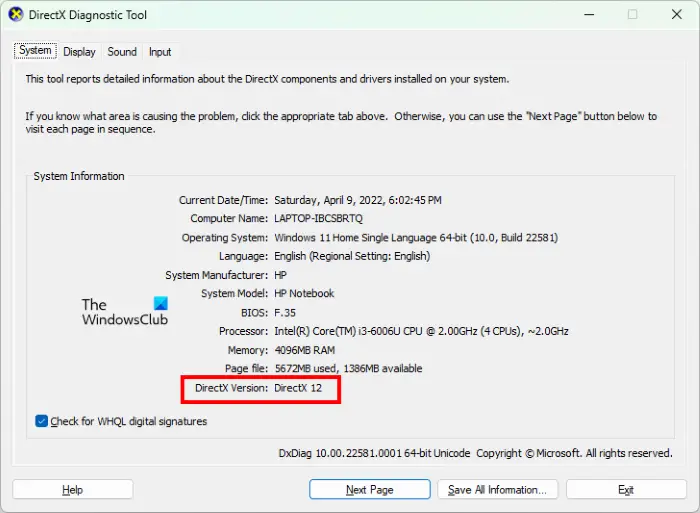Click Save All Information button
The height and width of the screenshot is (513, 700).
click(497, 490)
